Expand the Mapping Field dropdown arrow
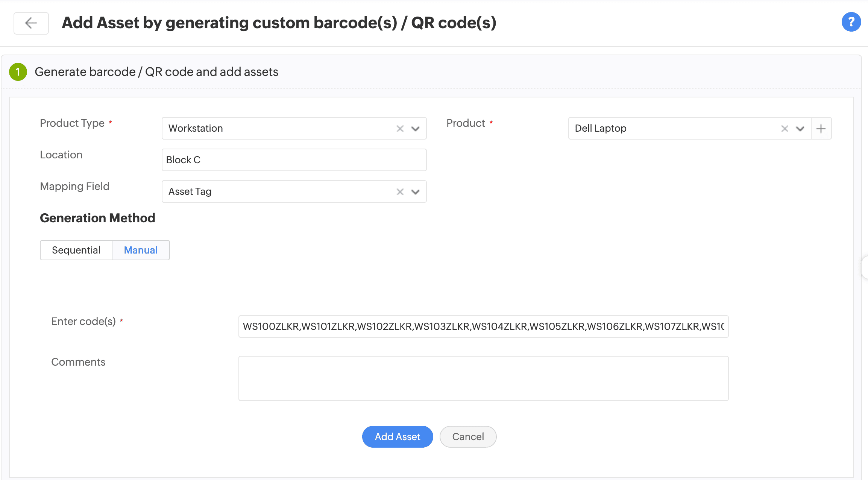 (x=415, y=192)
